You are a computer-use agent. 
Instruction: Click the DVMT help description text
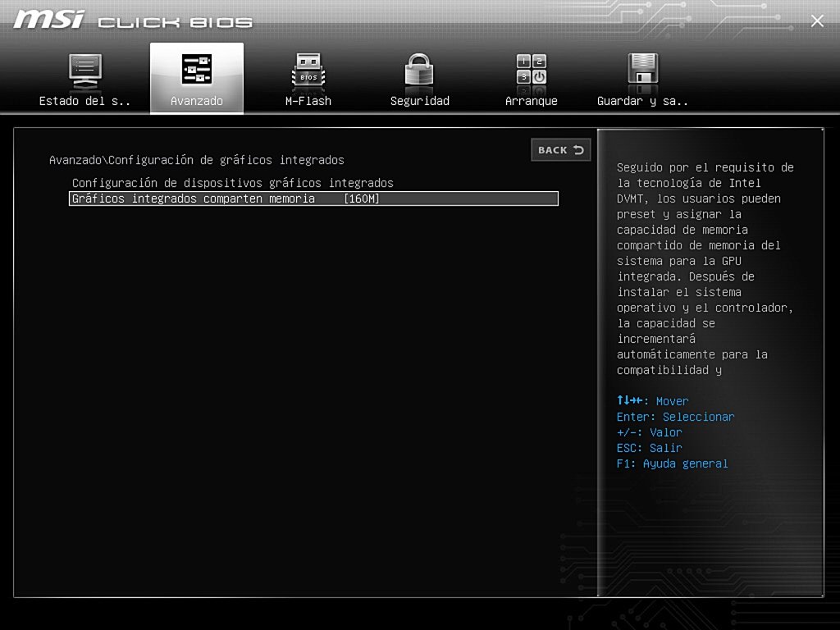click(x=705, y=268)
